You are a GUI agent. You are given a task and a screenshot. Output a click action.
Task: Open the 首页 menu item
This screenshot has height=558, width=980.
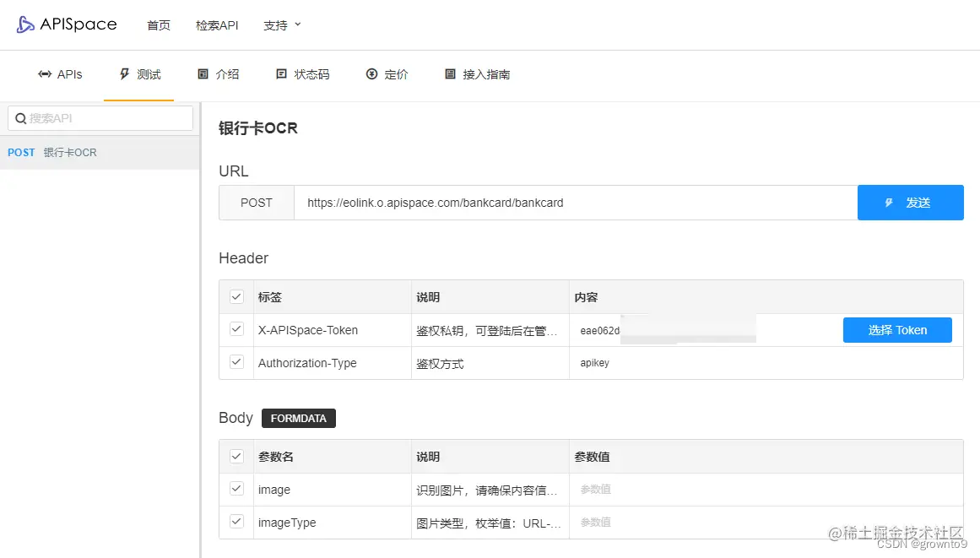coord(159,25)
